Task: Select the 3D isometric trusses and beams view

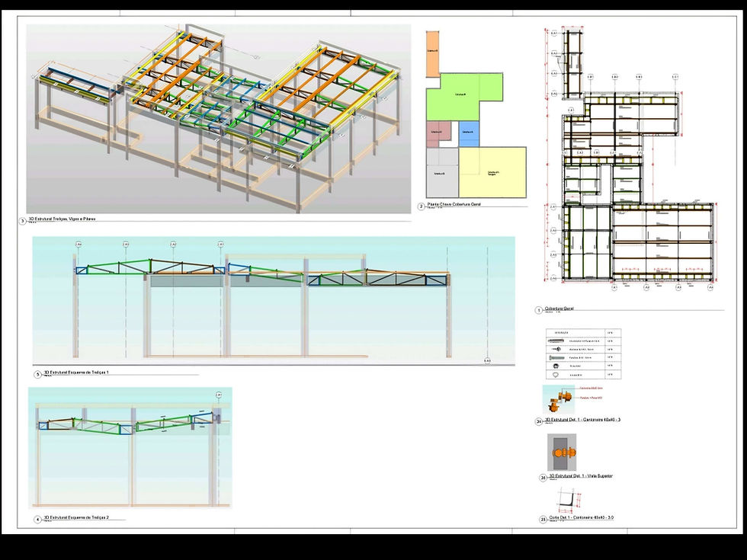Action: tap(219, 119)
